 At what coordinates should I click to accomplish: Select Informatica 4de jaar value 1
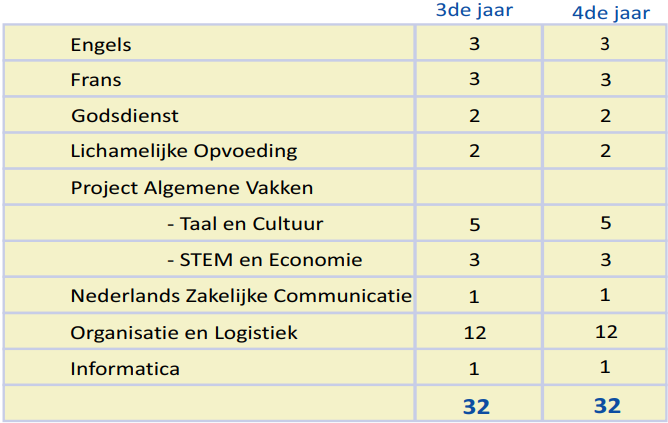[605, 367]
